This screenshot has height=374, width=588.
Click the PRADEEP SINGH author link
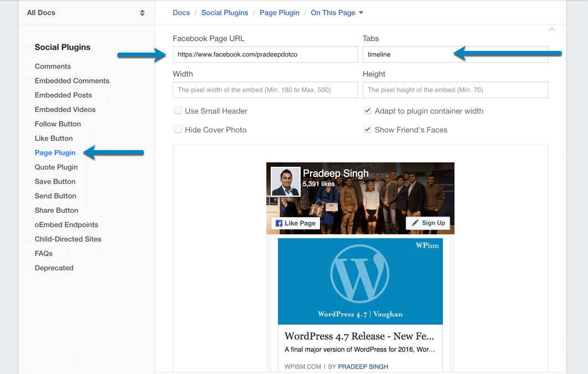point(363,366)
